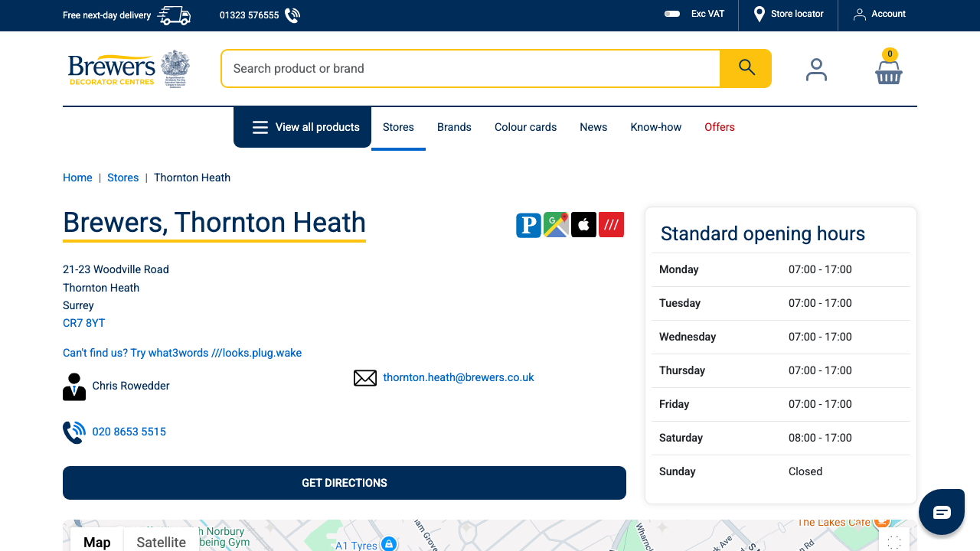Open the shopping basket icon
The image size is (980, 551).
[888, 70]
